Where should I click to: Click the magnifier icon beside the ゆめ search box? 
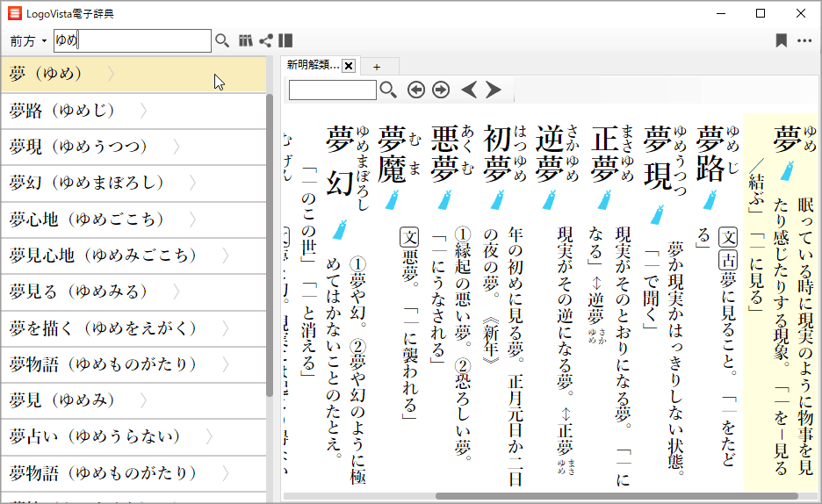(x=222, y=40)
